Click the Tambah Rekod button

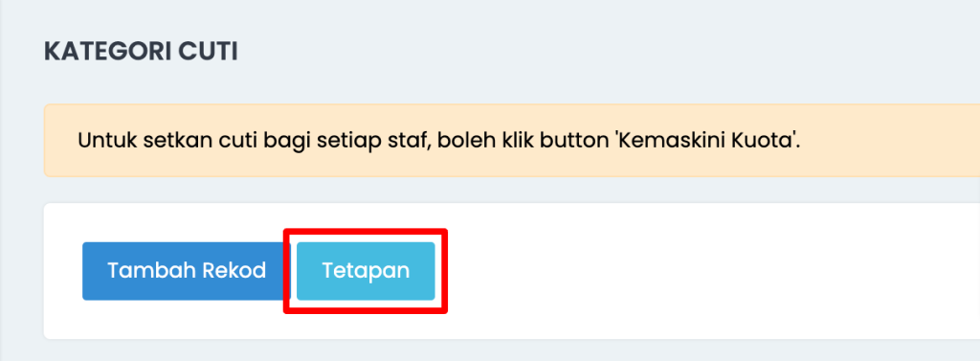tap(187, 271)
